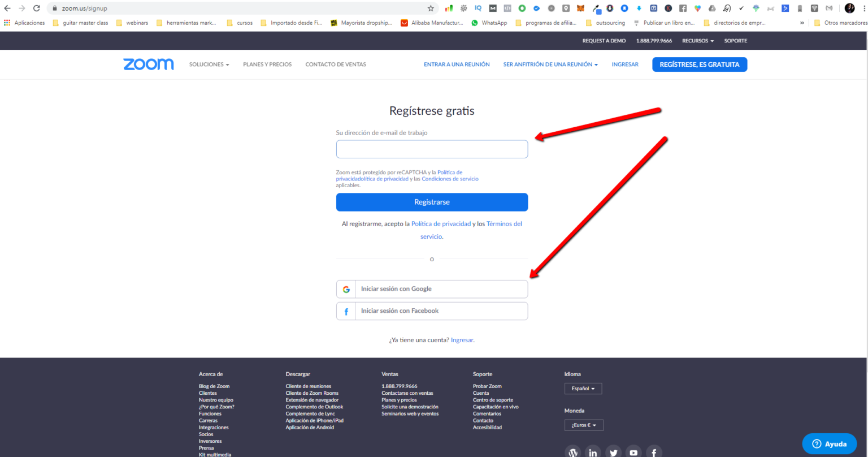Click the Zoom logo
Viewport: 868px width, 457px height.
[149, 64]
